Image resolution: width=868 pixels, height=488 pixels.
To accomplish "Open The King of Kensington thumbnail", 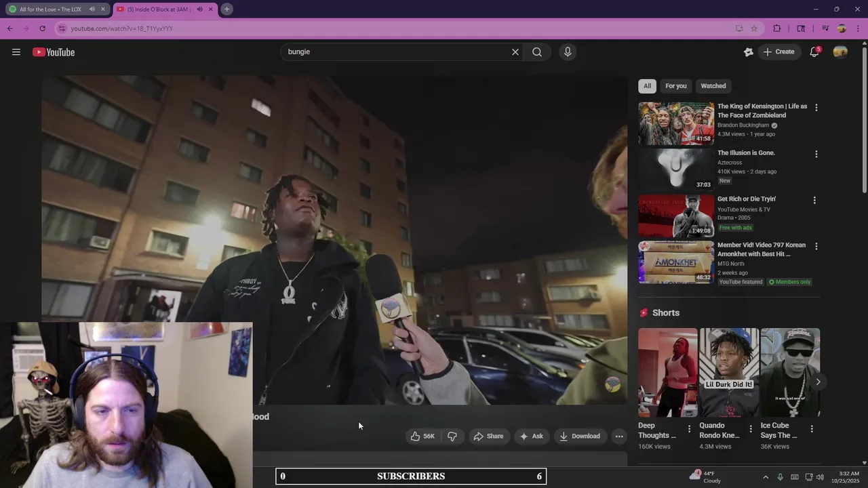I will click(x=676, y=123).
